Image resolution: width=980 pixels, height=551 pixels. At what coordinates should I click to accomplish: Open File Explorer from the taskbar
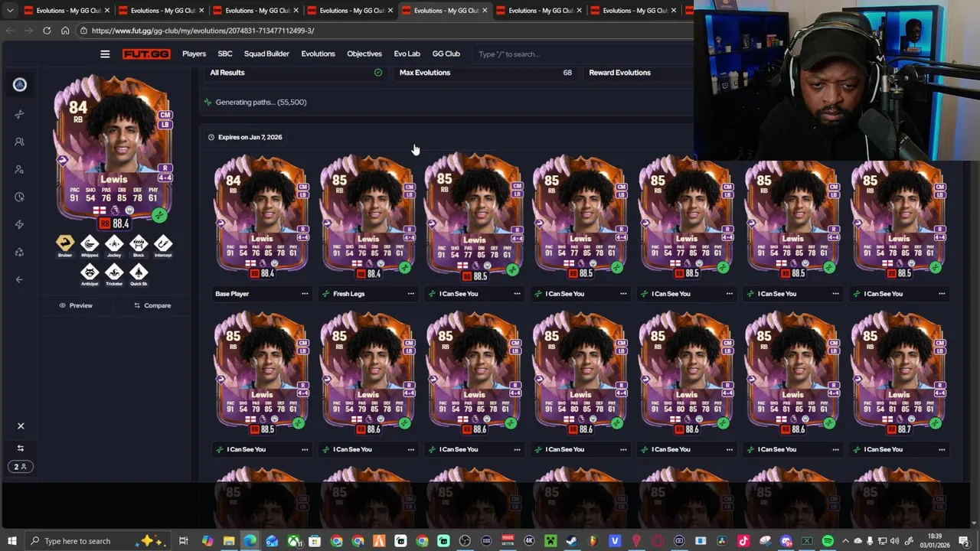229,541
